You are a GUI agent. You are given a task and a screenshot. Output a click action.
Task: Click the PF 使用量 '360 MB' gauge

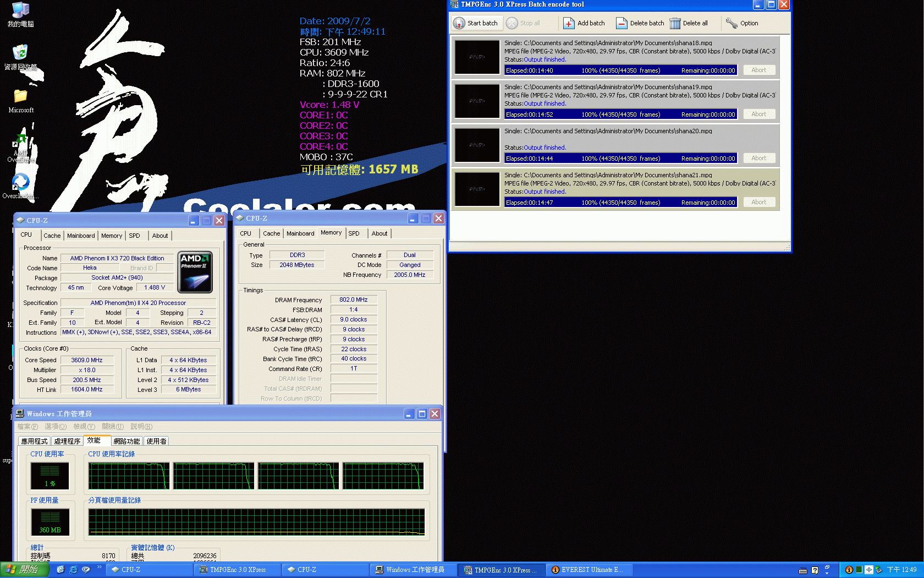pos(50,522)
